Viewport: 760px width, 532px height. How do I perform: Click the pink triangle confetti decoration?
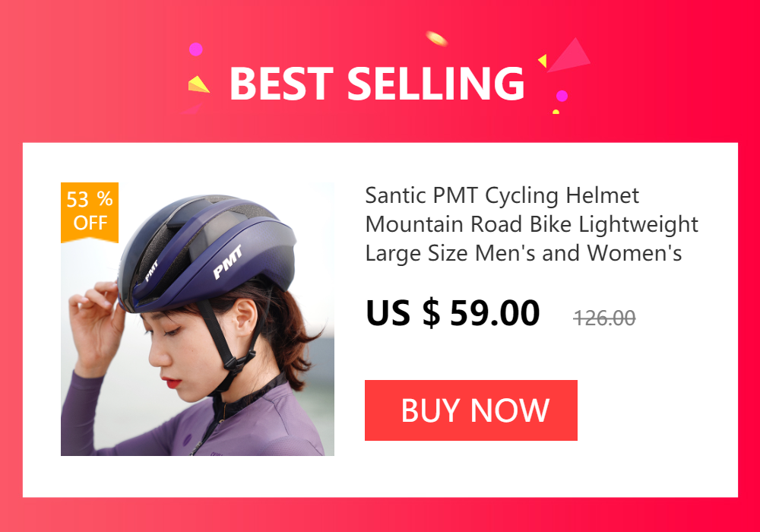pyautogui.click(x=569, y=55)
